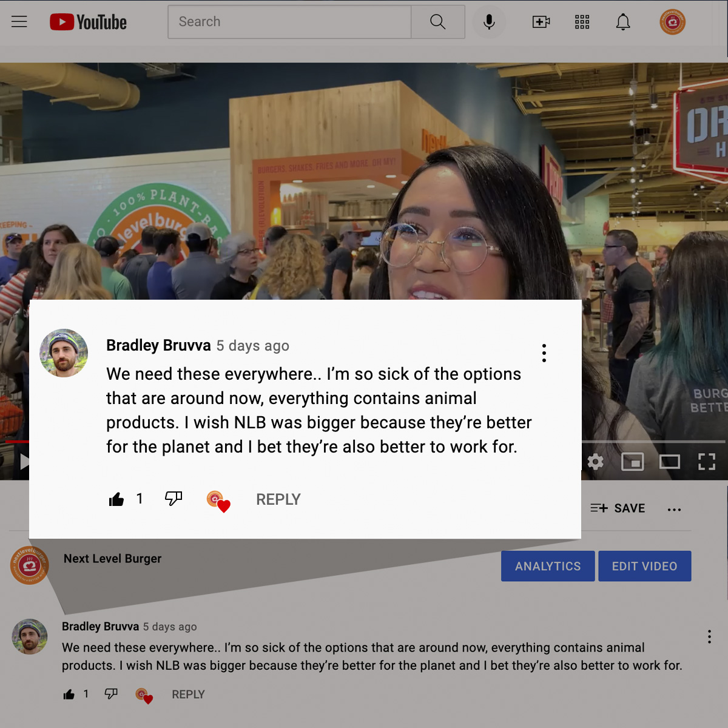The image size is (728, 728).
Task: Toggle creator heart on lower comment
Action: click(x=144, y=696)
